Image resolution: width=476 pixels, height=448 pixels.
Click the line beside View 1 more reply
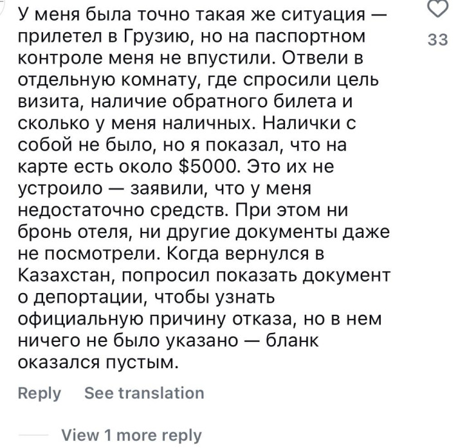coord(33,435)
